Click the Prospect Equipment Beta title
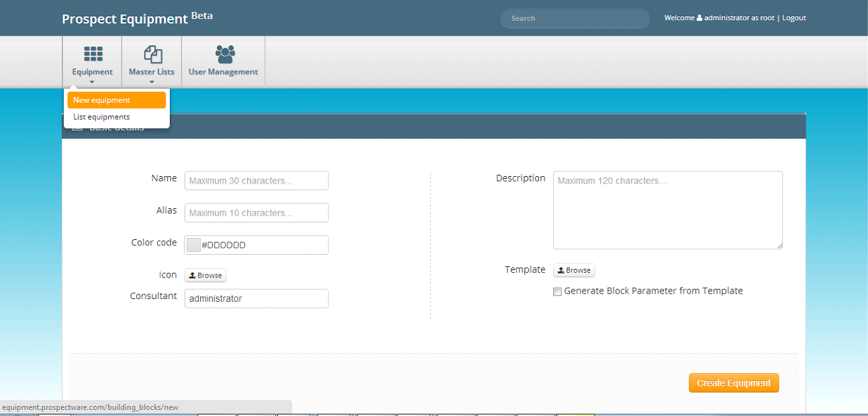This screenshot has height=416, width=868. (x=138, y=18)
